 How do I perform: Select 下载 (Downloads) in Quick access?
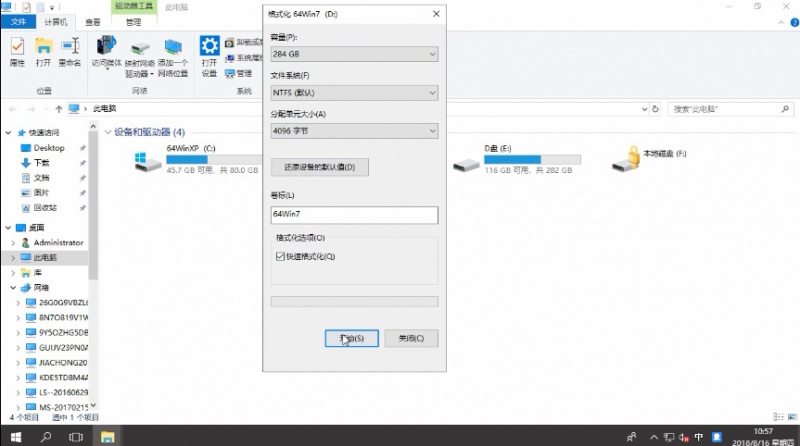tap(42, 163)
